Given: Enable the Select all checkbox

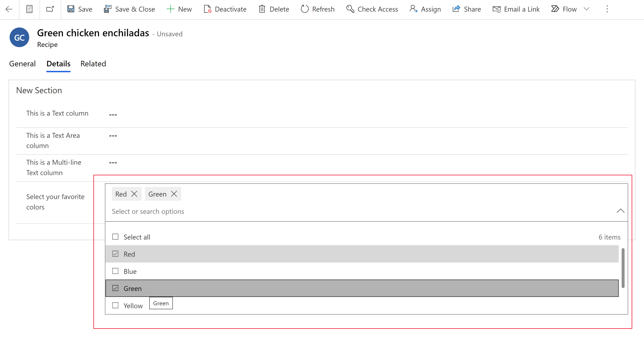Looking at the screenshot, I should (x=115, y=237).
